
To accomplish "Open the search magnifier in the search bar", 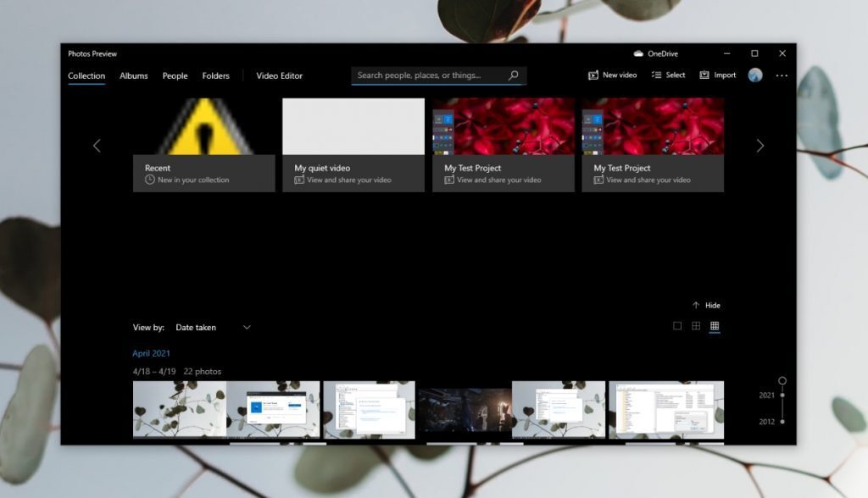I will pos(513,75).
